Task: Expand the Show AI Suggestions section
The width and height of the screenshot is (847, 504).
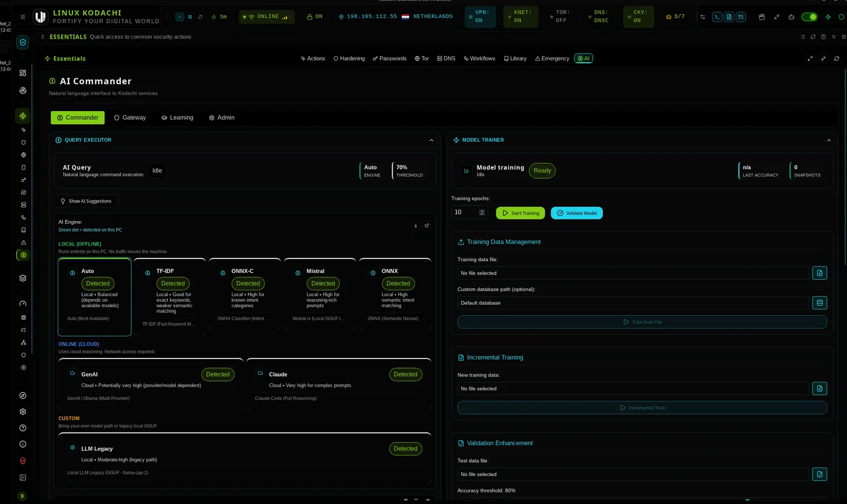Action: 86,201
